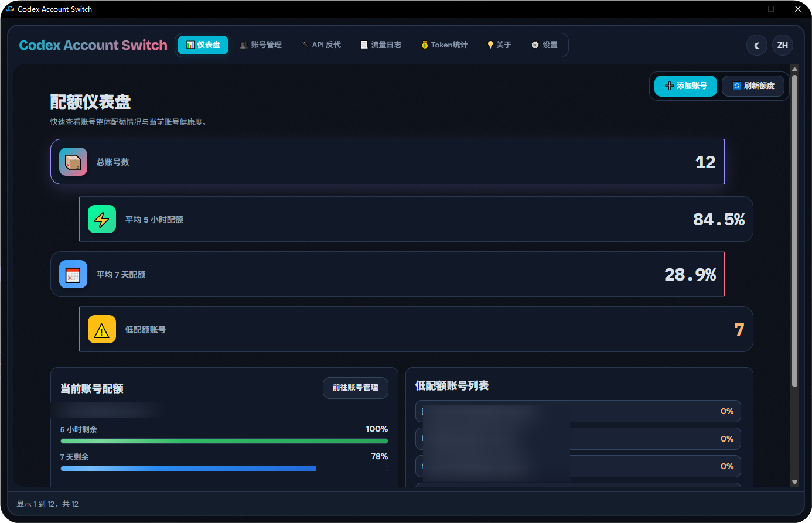Open 设置 settings tab

pos(544,45)
